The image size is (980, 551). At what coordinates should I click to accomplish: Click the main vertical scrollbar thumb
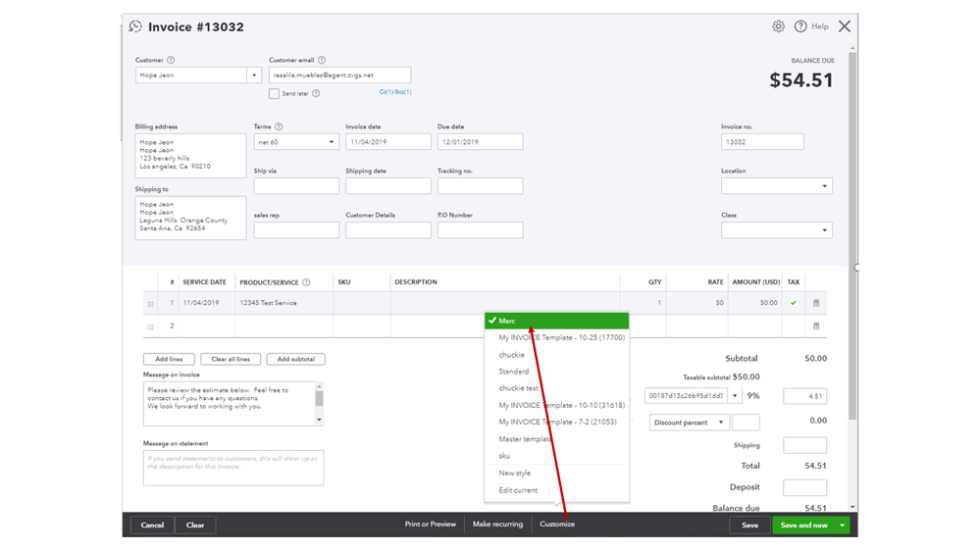pos(852,236)
